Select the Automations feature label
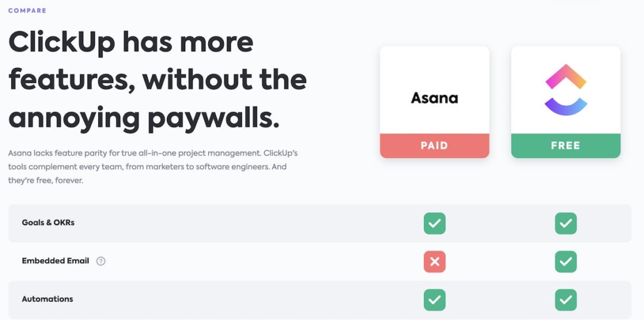The image size is (644, 320). point(48,299)
